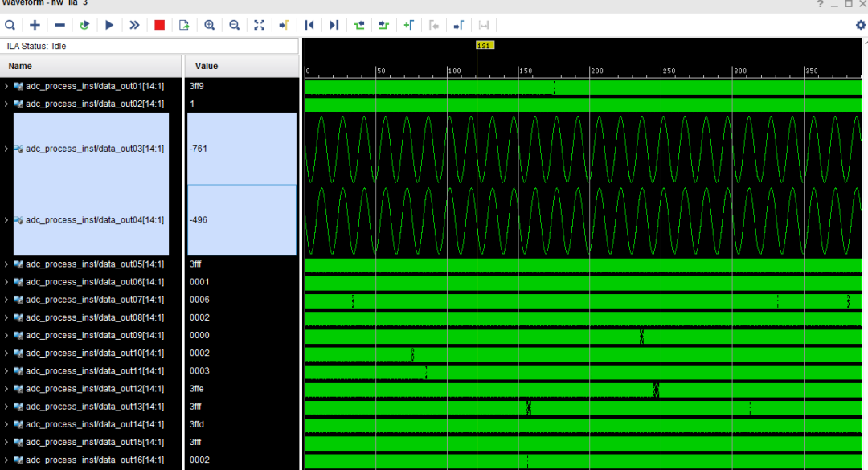The image size is (868, 470).
Task: Expand data_out12[14:1] bus
Action: 6,389
